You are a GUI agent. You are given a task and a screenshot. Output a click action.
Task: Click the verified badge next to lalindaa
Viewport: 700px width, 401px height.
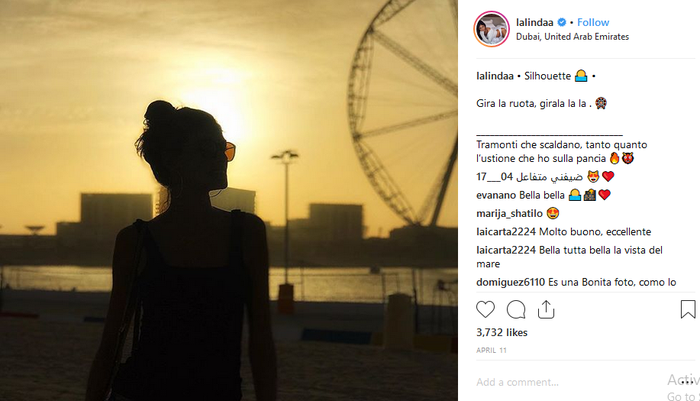pyautogui.click(x=562, y=22)
